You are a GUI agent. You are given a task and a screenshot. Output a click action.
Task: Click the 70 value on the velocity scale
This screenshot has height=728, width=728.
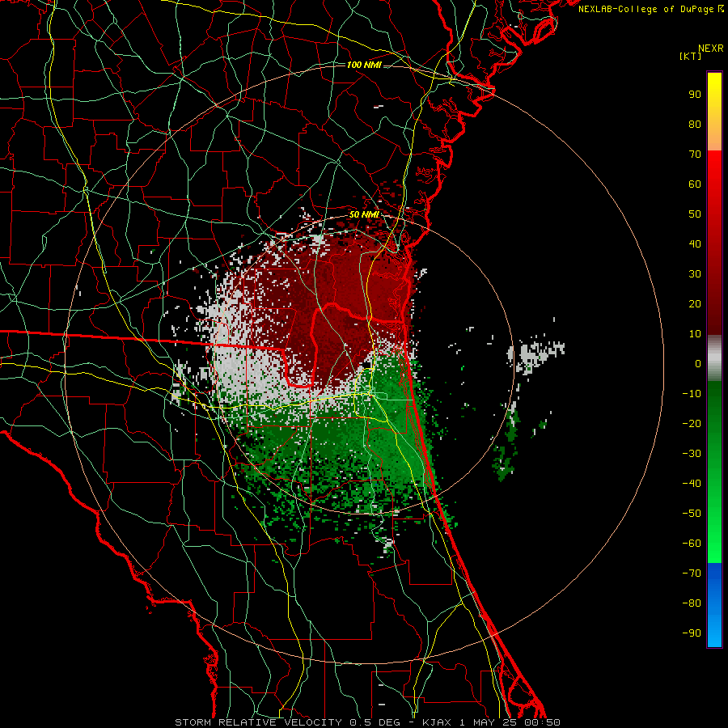695,154
